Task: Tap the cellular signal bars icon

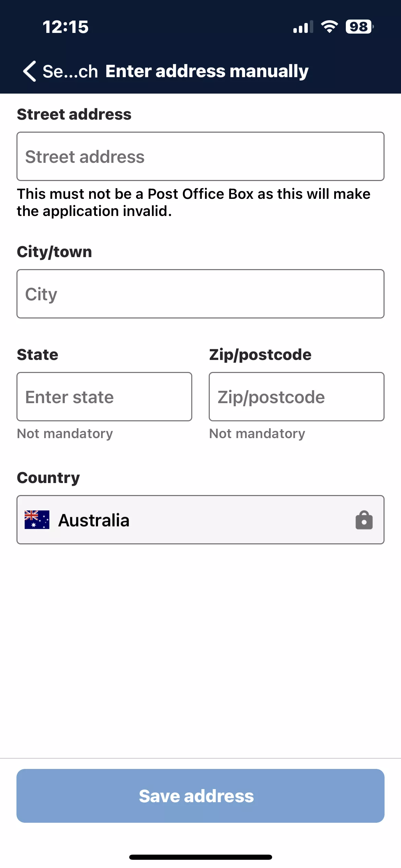Action: 303,27
